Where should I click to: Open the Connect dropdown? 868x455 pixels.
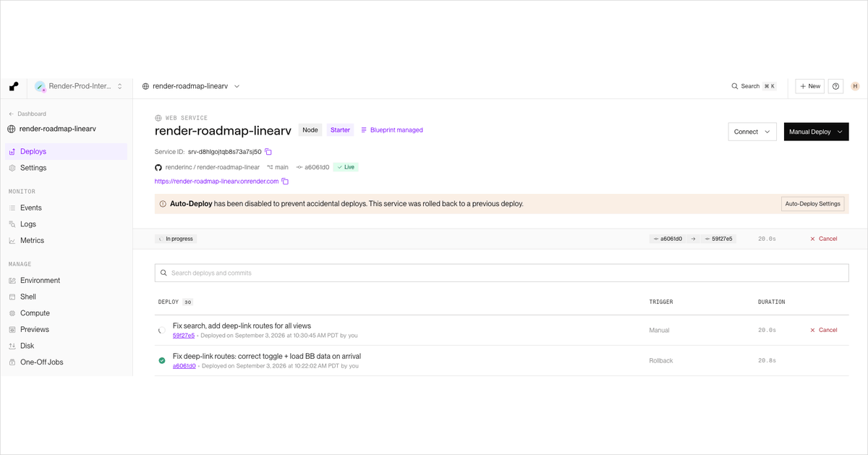pyautogui.click(x=752, y=132)
